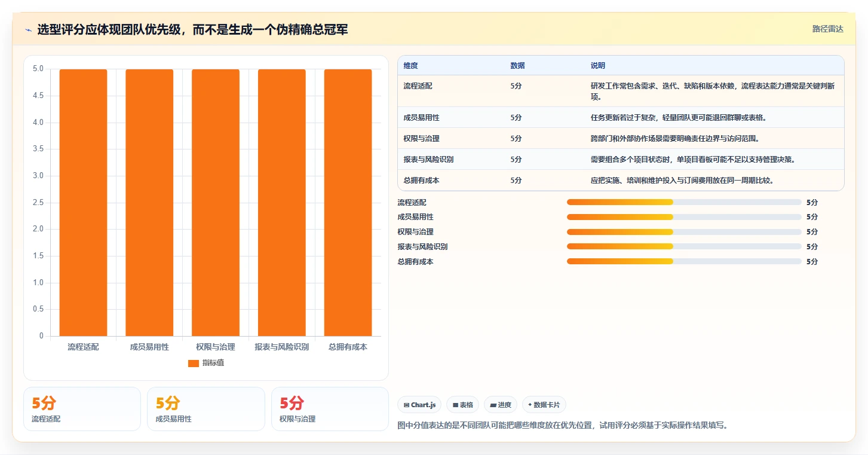This screenshot has width=868, height=455.
Task: Click the 总拥有成本 bar in the chart
Action: coord(348,203)
